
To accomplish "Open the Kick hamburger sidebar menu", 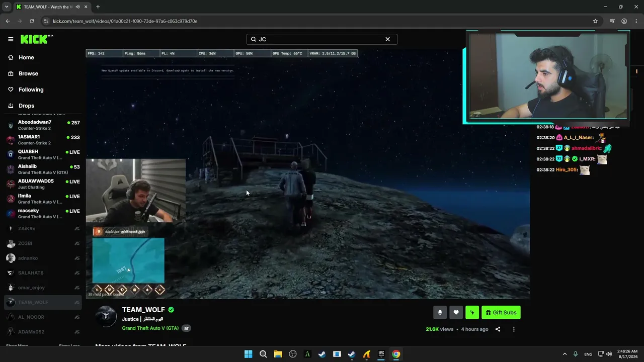I will point(11,39).
